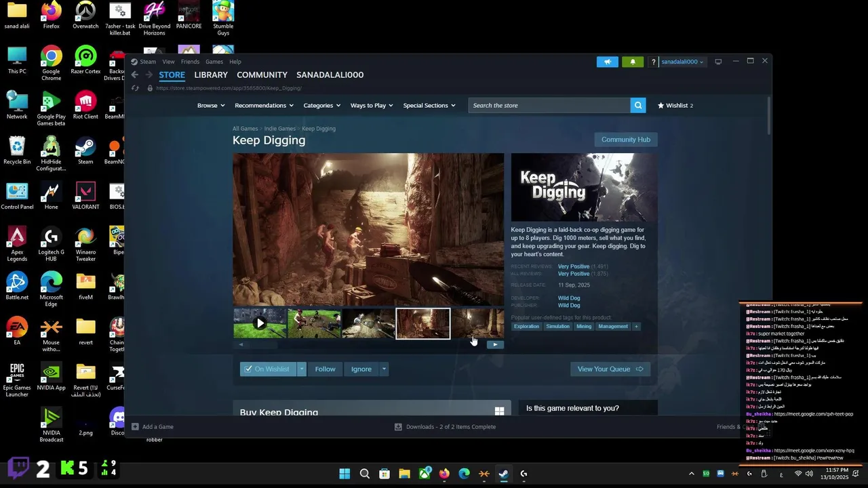Open the Wild Dog developer link
This screenshot has height=488, width=868.
569,298
